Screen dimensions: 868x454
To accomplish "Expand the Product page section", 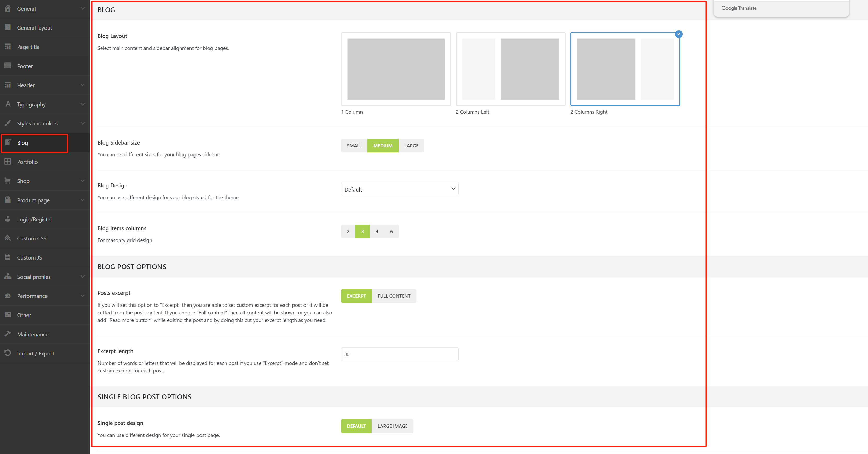I will click(83, 200).
